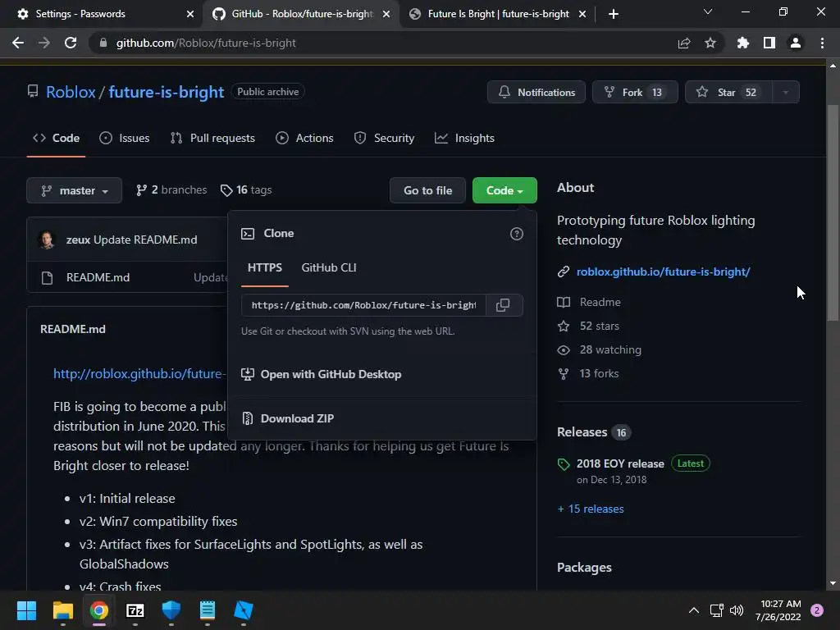Copy the HTTPS clone URL to clipboard

[x=503, y=305]
